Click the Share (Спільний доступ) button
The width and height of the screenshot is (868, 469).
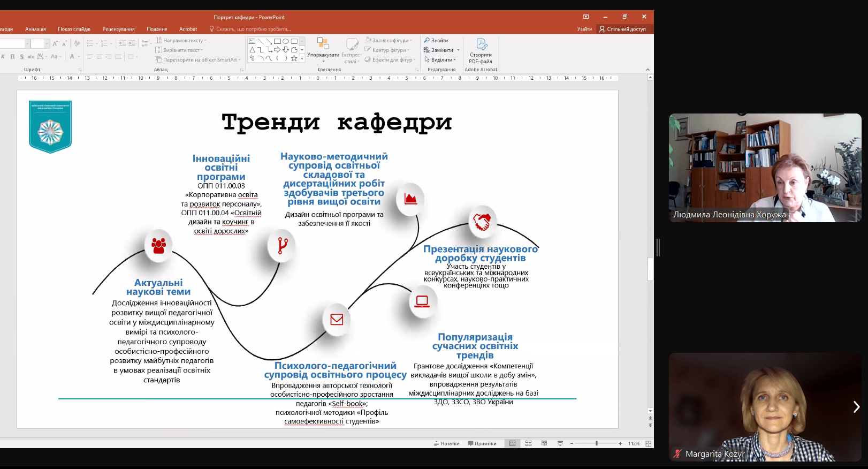622,29
